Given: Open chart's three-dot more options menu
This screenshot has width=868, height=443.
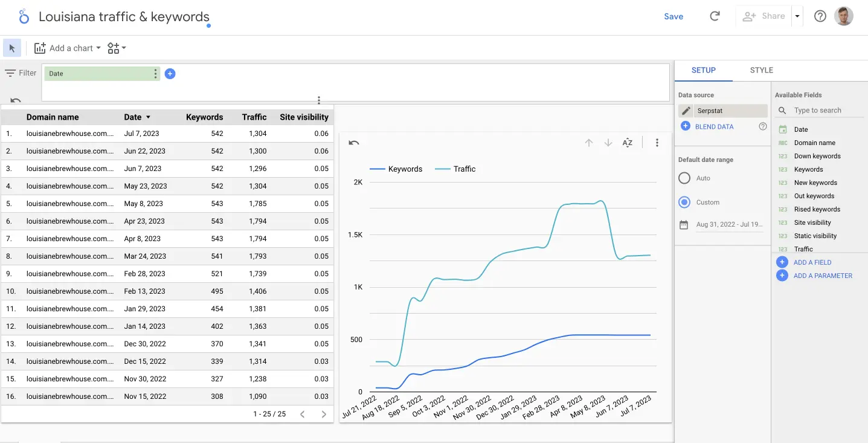Looking at the screenshot, I should pyautogui.click(x=657, y=143).
